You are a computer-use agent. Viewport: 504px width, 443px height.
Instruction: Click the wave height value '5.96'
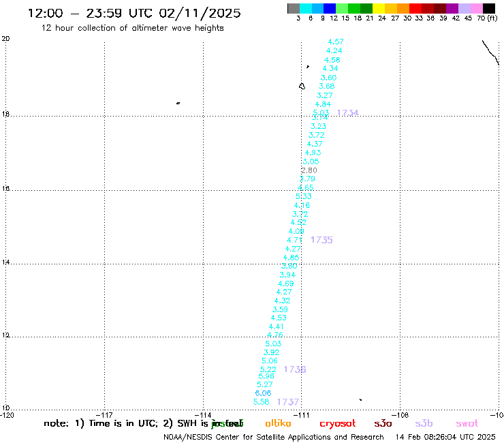tap(266, 376)
